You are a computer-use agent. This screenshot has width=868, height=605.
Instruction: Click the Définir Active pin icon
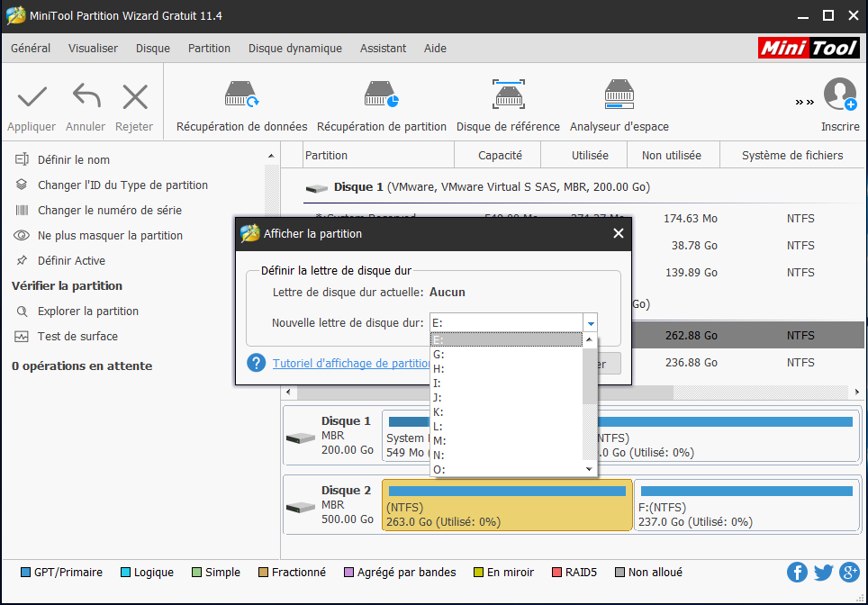tap(22, 260)
